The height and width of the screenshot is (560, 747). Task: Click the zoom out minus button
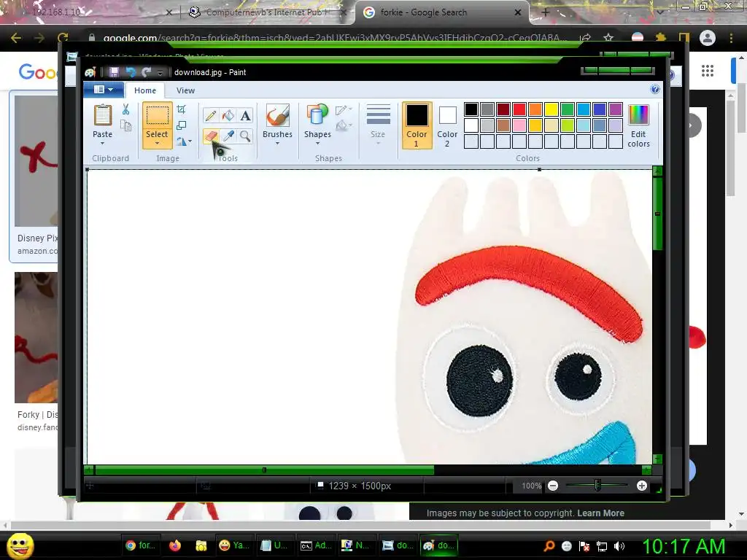[553, 486]
